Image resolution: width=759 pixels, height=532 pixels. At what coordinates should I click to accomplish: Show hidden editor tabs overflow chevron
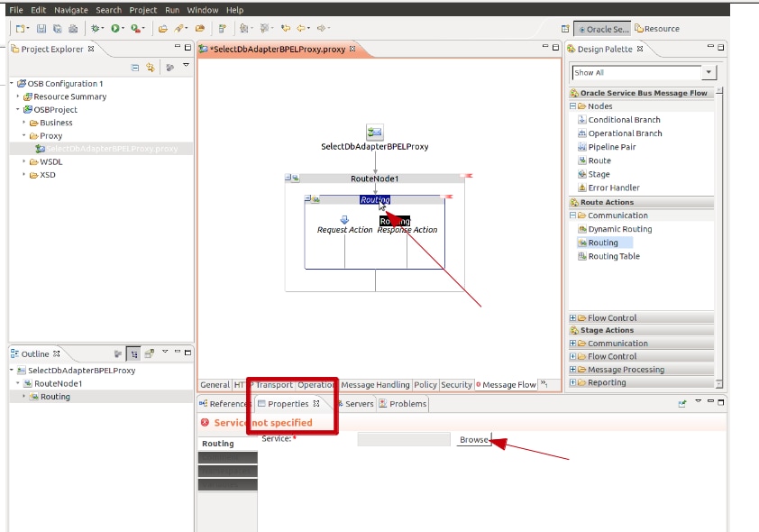(544, 384)
